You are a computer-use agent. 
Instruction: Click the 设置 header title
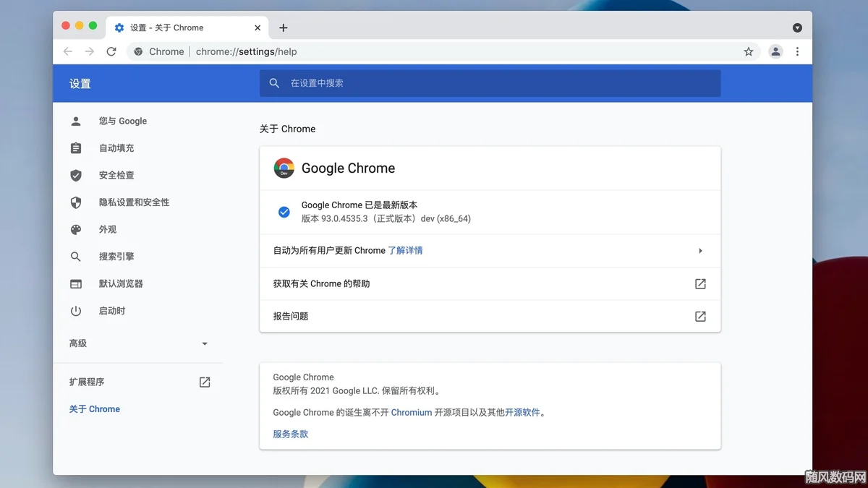pyautogui.click(x=80, y=83)
